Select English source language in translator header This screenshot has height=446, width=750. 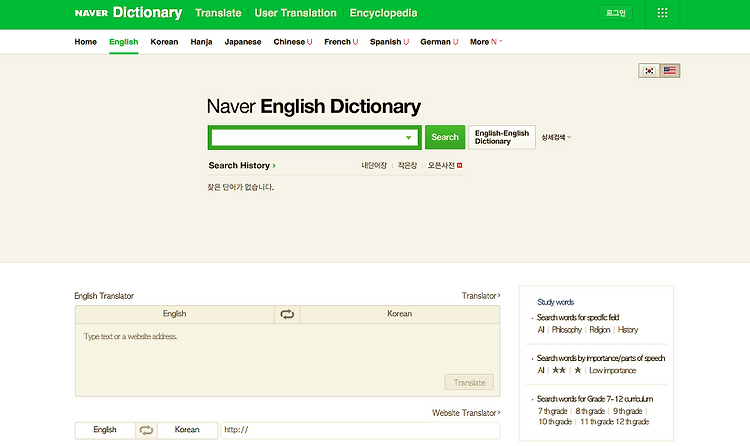pos(175,314)
